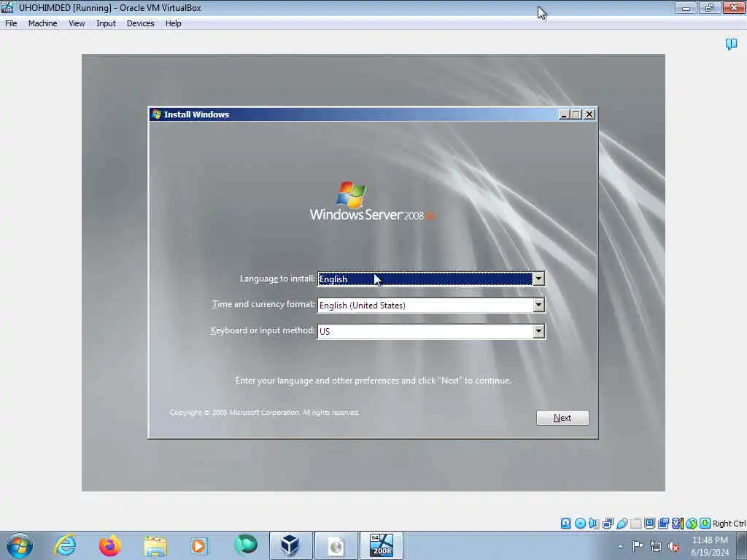Expand the Language to install dropdown arrow

(x=538, y=279)
